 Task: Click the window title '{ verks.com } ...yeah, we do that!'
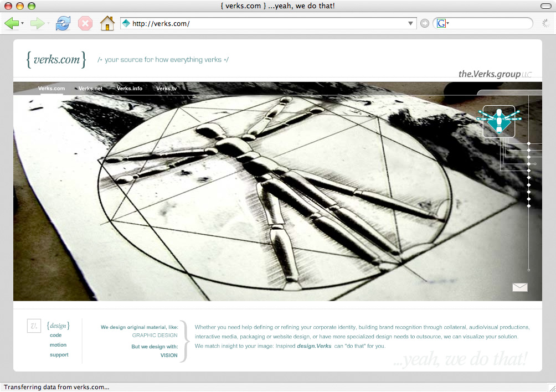[277, 6]
